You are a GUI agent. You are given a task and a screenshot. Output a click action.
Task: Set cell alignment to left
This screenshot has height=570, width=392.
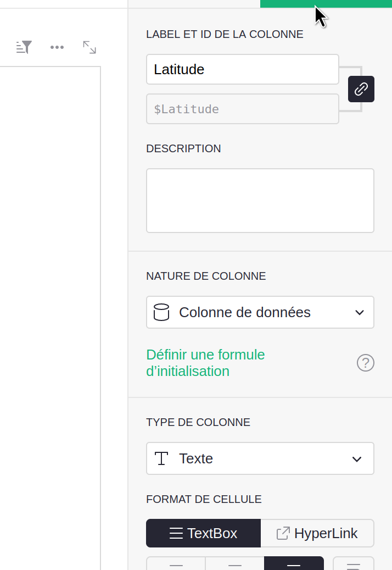(176, 565)
